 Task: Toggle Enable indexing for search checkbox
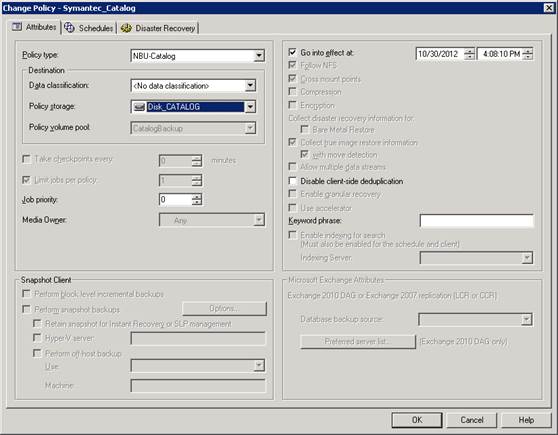[292, 235]
